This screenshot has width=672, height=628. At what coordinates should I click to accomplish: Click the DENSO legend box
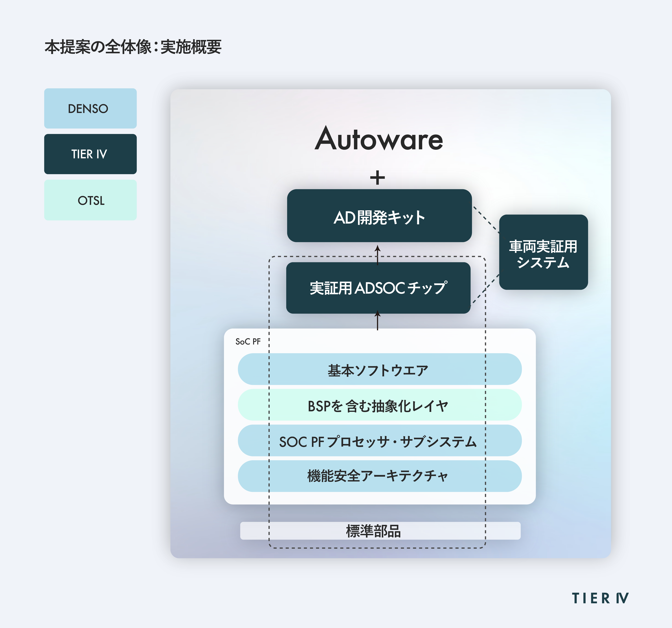coord(90,108)
